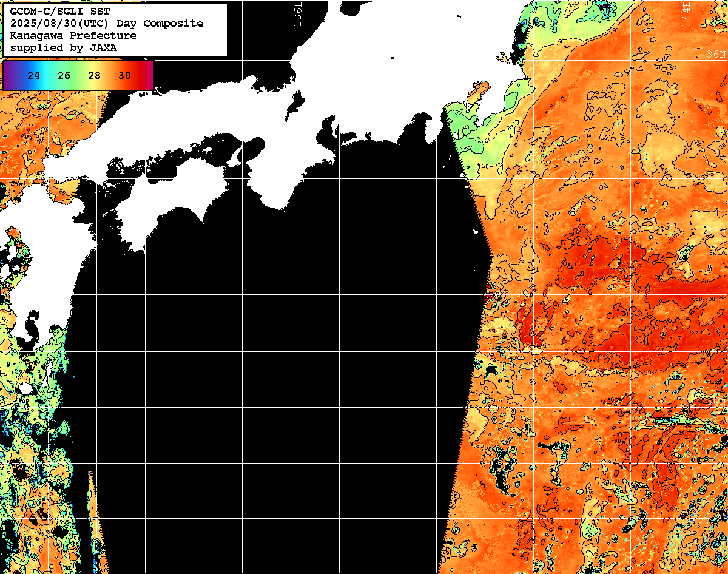
Task: Click the '2025/08/30(UTC) Day Composite' date line
Action: 107,24
